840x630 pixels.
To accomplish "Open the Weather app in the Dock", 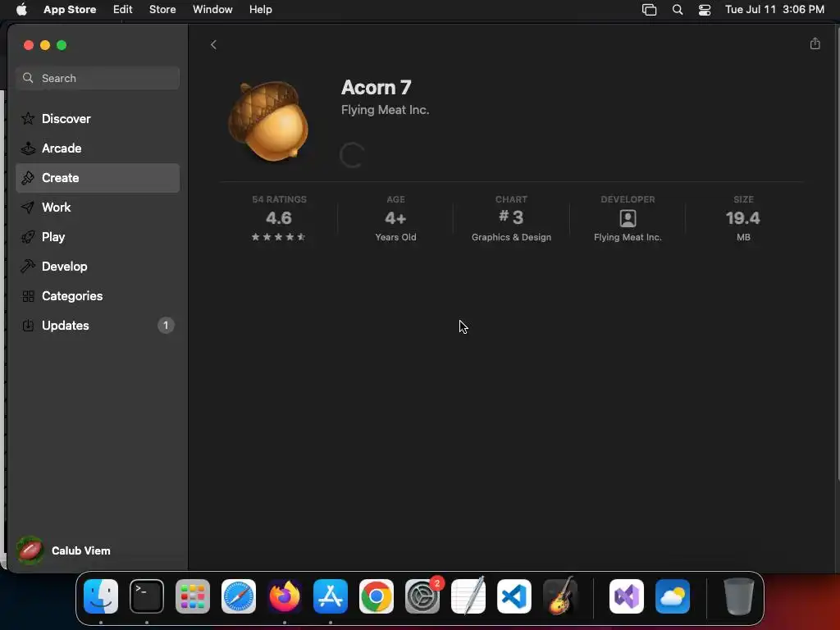I will pyautogui.click(x=673, y=596).
